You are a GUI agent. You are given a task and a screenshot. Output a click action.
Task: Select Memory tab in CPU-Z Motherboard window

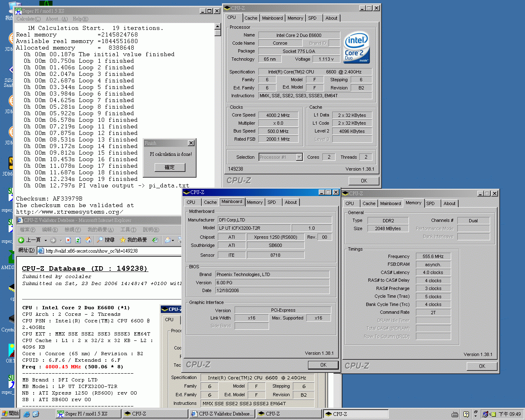pyautogui.click(x=255, y=202)
